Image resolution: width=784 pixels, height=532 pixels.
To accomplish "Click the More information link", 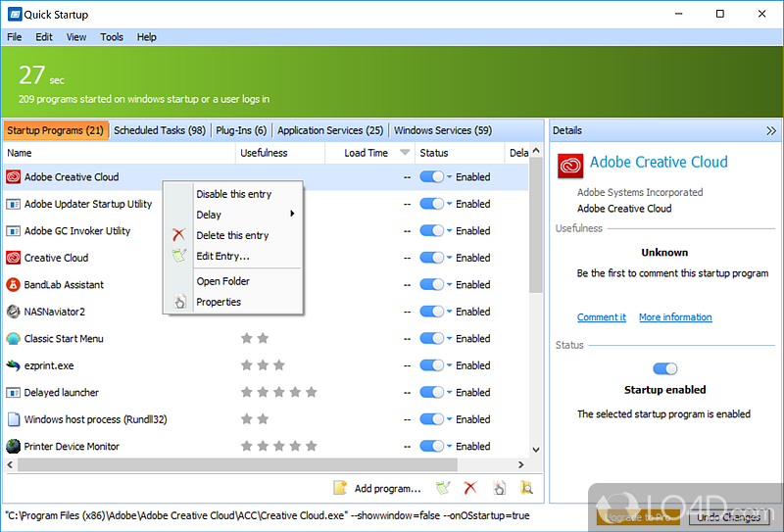I will click(675, 317).
